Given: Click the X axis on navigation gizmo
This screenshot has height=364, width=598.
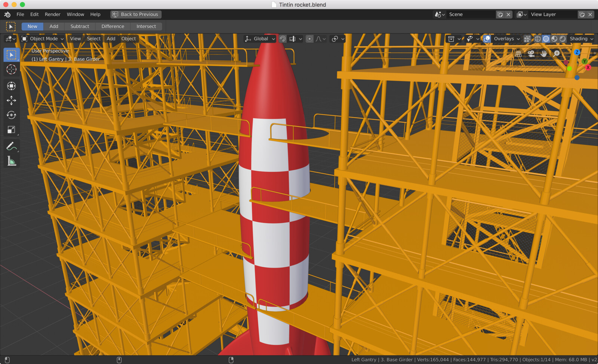Looking at the screenshot, I should (x=588, y=67).
